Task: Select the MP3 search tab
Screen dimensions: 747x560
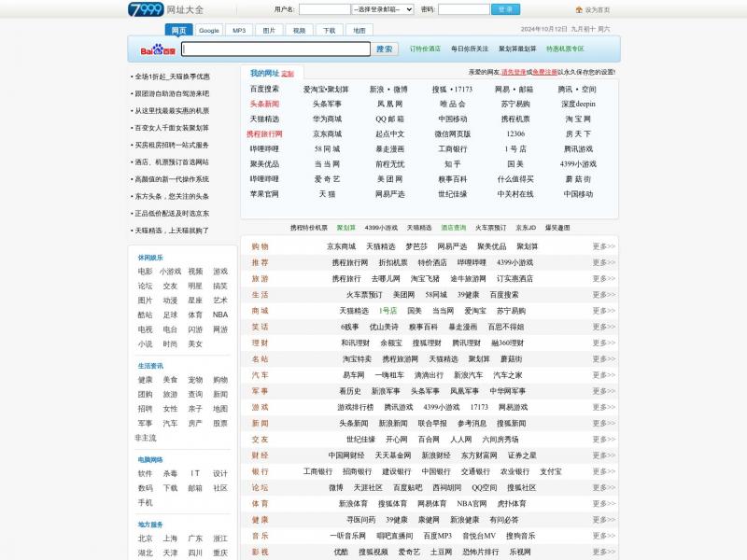Action: click(x=238, y=30)
